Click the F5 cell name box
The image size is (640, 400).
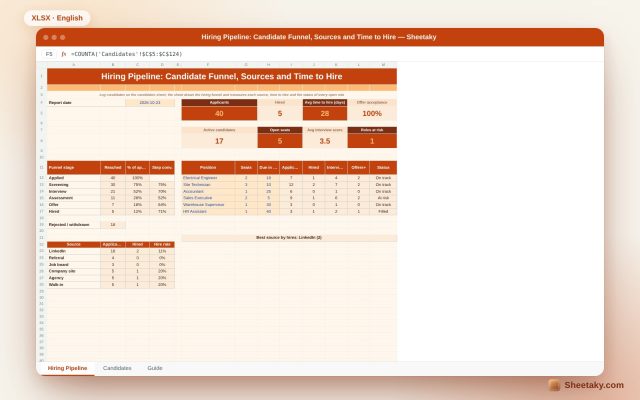(49, 54)
